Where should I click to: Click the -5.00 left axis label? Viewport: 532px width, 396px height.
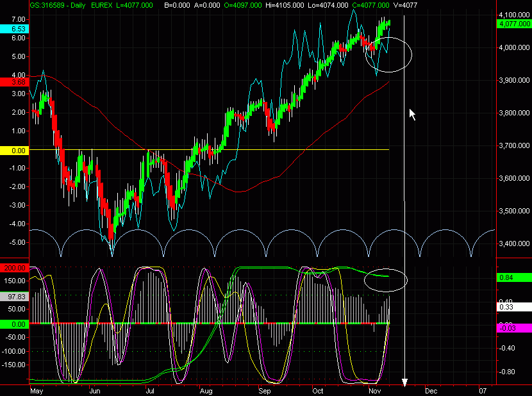(x=17, y=243)
